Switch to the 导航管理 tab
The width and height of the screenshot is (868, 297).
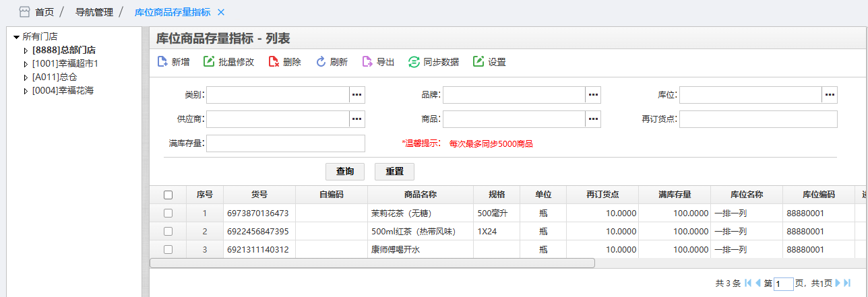(94, 12)
